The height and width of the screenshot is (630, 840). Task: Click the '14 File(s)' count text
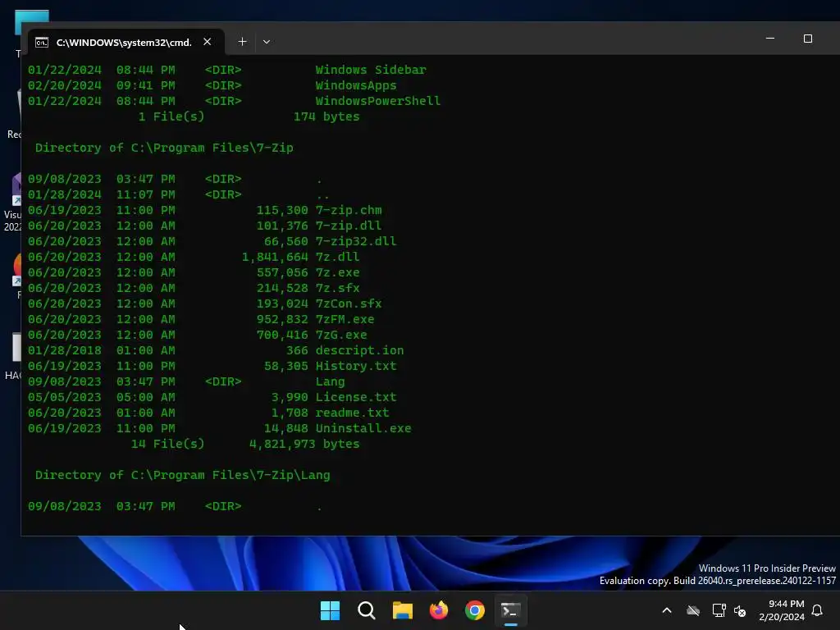click(x=167, y=444)
